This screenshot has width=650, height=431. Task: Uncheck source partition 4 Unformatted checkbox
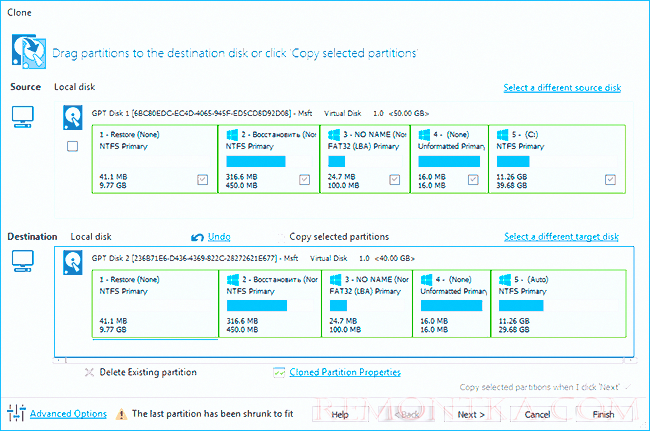pos(473,179)
